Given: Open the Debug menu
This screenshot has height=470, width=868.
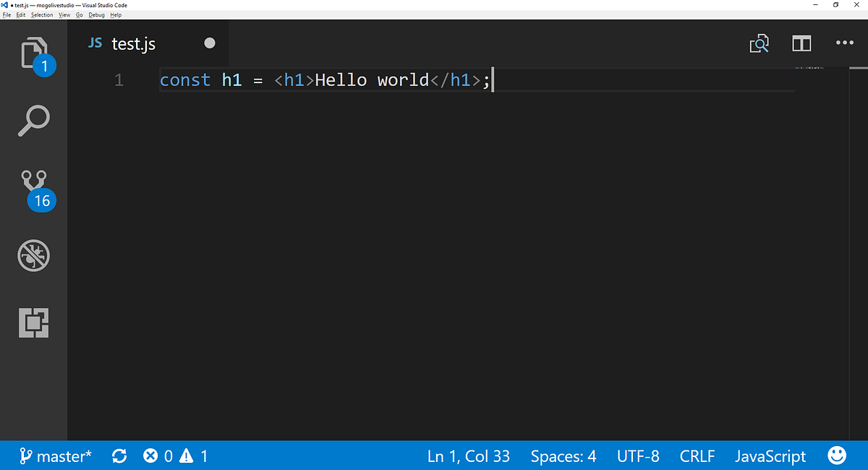Looking at the screenshot, I should click(96, 14).
